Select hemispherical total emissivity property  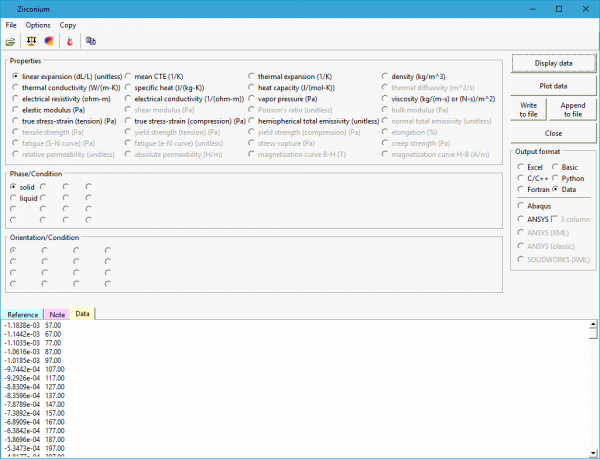(x=314, y=121)
